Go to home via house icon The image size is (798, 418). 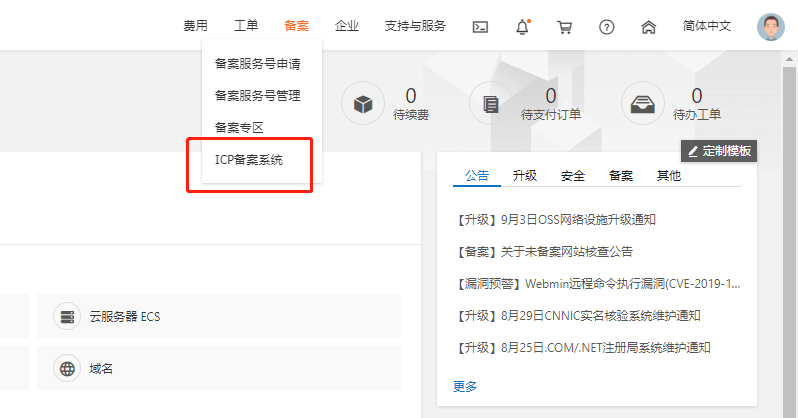pyautogui.click(x=648, y=27)
